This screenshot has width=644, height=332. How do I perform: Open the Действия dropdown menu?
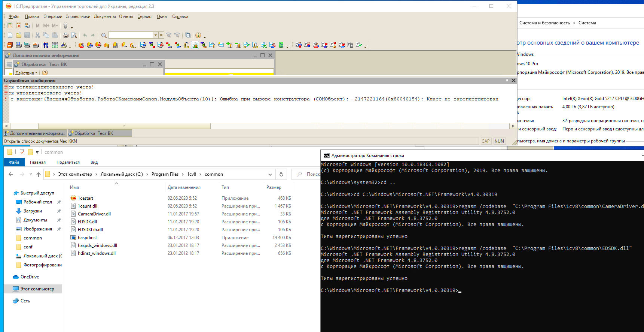26,73
